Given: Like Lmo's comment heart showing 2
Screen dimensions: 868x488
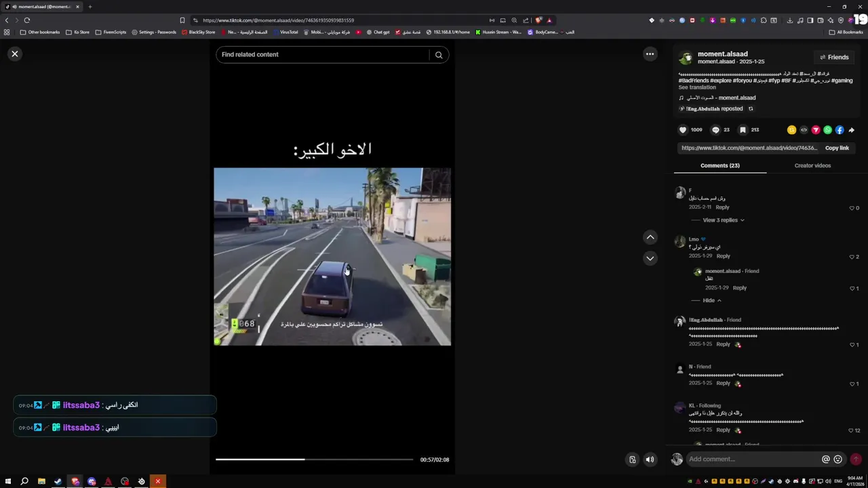Looking at the screenshot, I should coord(852,257).
